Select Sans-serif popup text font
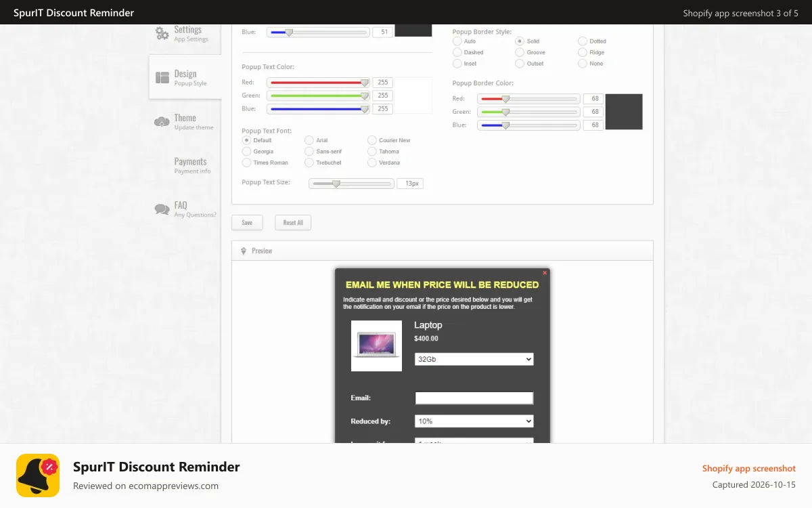Screen dimensions: 812x508 (309, 152)
